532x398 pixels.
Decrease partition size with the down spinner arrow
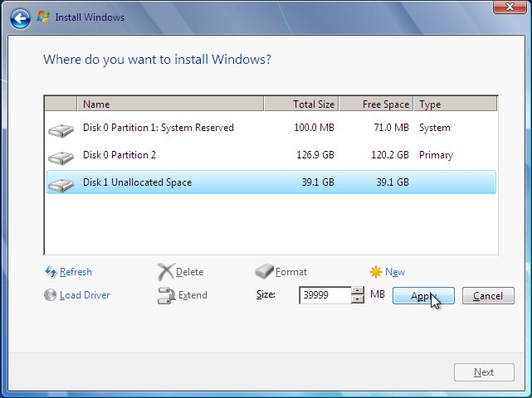tap(358, 299)
